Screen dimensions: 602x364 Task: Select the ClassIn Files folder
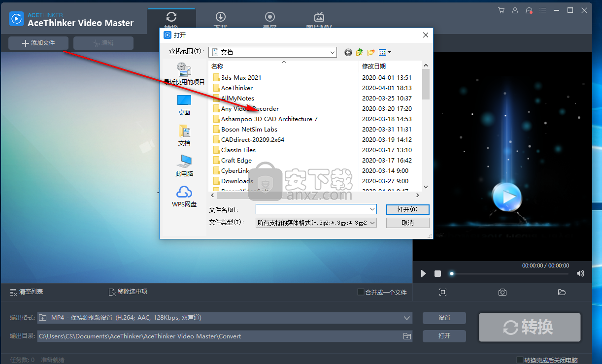click(234, 150)
